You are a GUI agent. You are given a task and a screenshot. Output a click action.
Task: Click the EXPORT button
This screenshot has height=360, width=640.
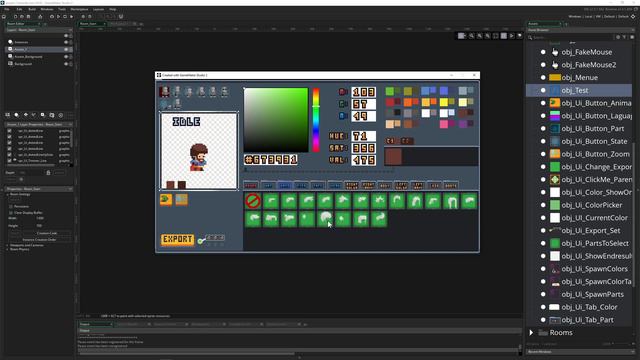(x=178, y=239)
